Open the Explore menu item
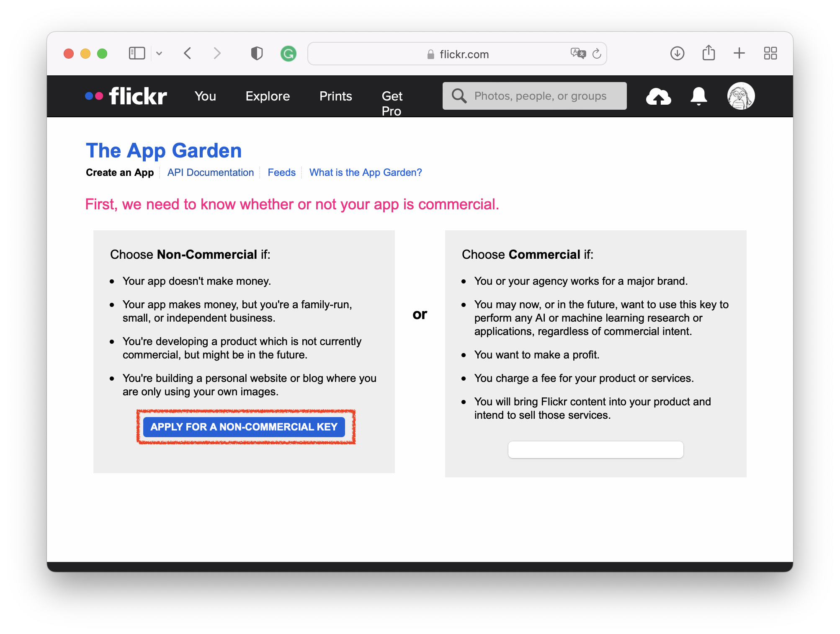This screenshot has width=840, height=634. [x=268, y=96]
